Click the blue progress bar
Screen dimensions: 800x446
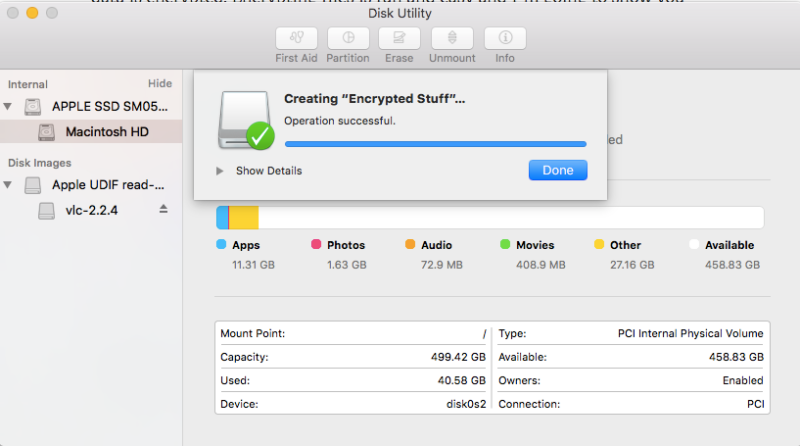coord(435,144)
